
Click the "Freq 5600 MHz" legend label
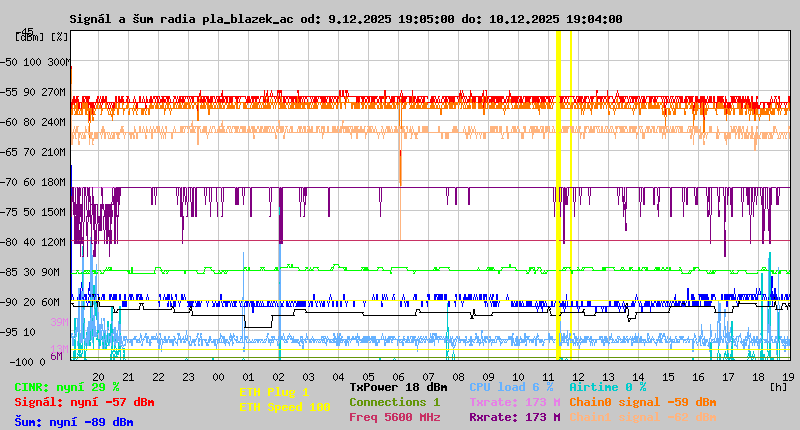click(x=395, y=417)
